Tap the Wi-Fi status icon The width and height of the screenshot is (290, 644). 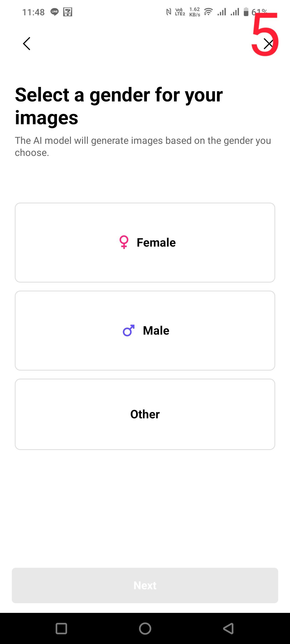(208, 12)
